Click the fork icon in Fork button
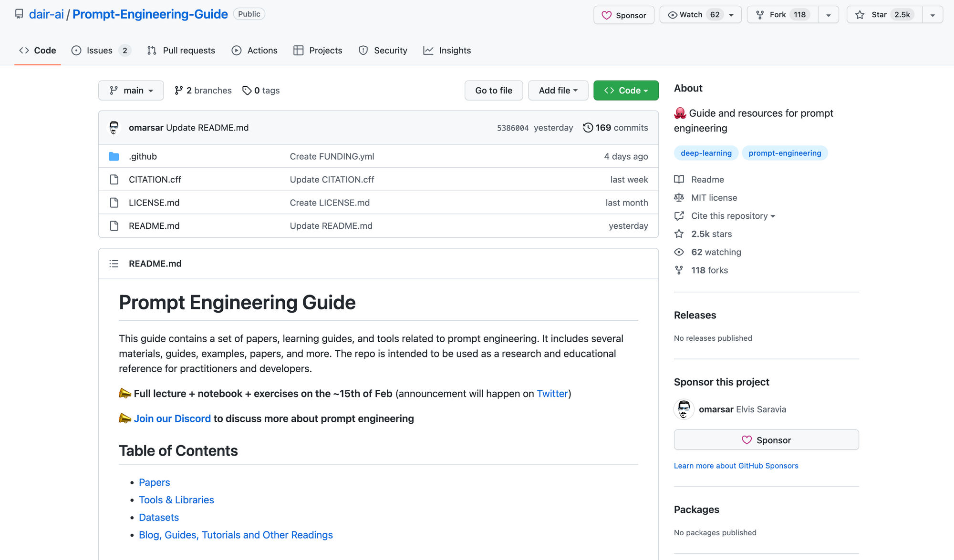Viewport: 954px width, 560px height. [x=760, y=15]
